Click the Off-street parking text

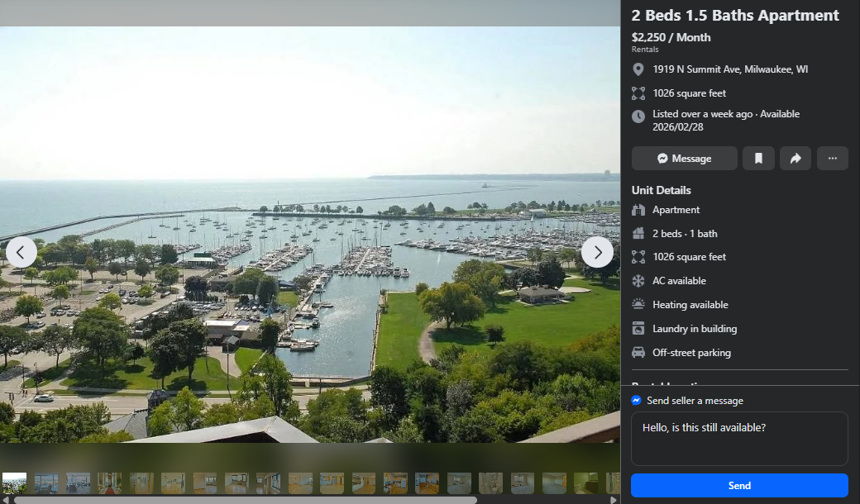(691, 353)
